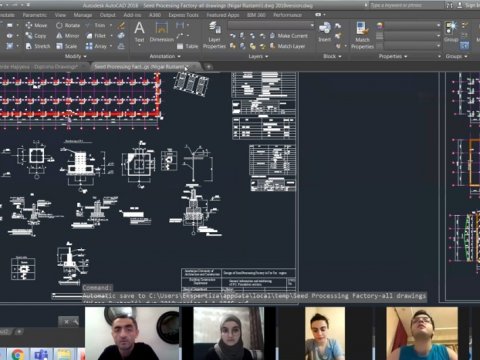Select the Trim tool
The height and width of the screenshot is (360, 480).
[96, 25]
